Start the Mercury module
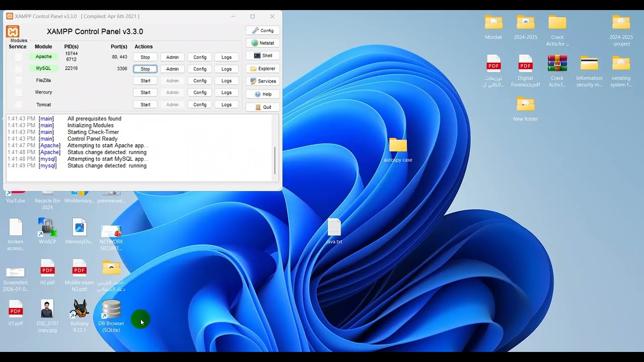Viewport: 644px width, 362px height. point(145,93)
